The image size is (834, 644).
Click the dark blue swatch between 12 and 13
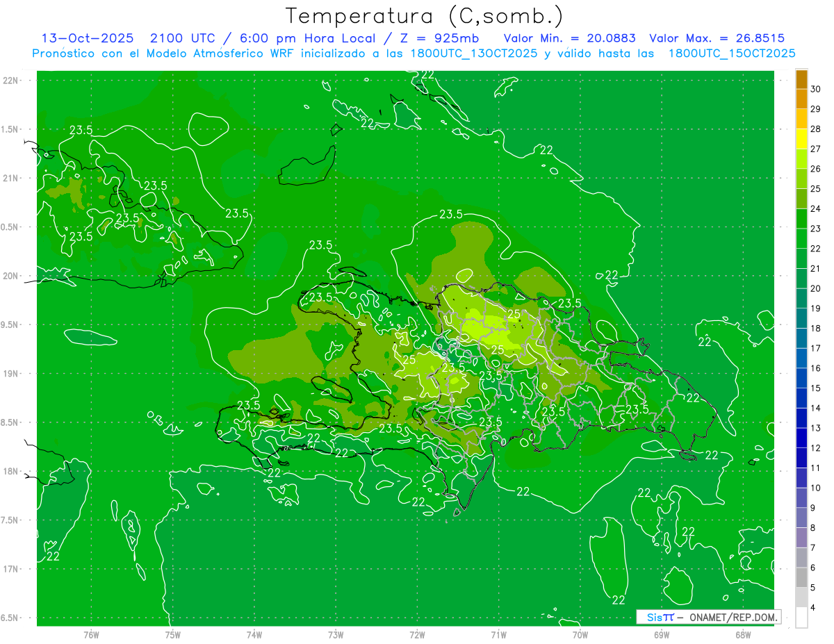[801, 438]
